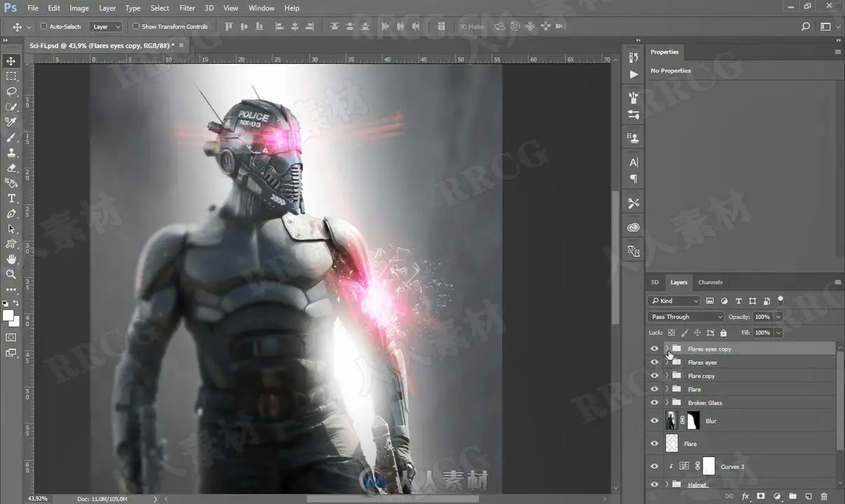Hide the Curves 3 layer
This screenshot has width=845, height=504.
click(654, 466)
